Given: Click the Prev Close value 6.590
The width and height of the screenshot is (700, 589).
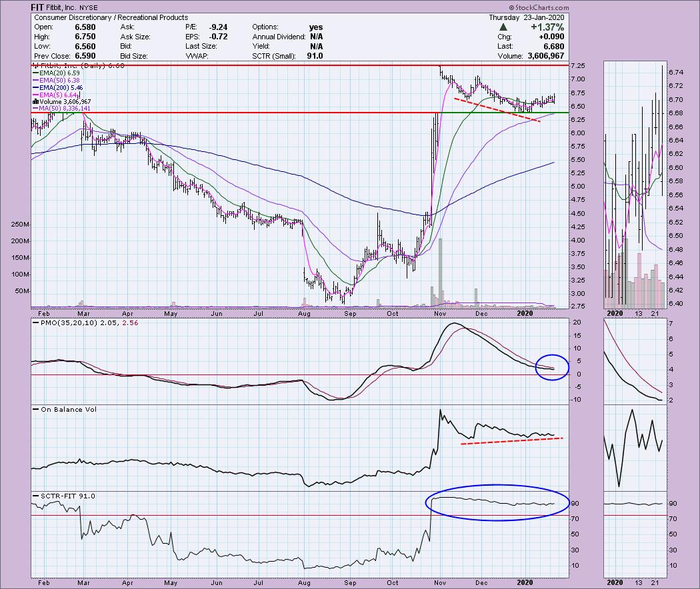Looking at the screenshot, I should (x=85, y=56).
